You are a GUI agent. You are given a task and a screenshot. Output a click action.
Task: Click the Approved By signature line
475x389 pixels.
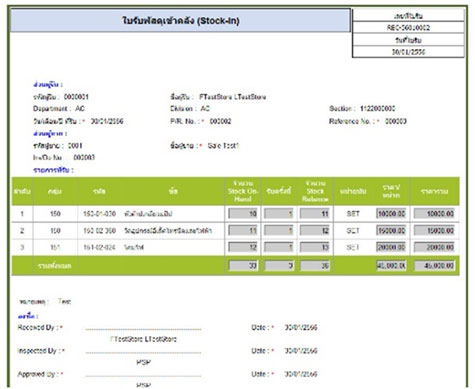click(x=143, y=375)
